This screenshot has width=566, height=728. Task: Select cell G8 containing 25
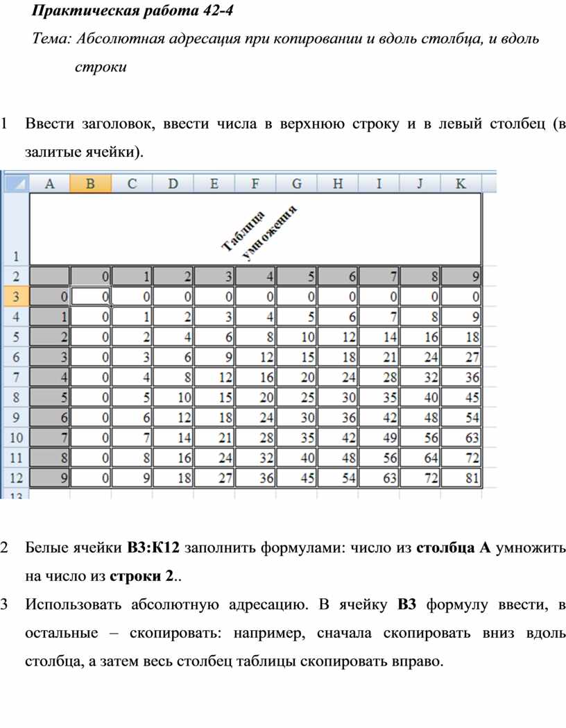297,398
